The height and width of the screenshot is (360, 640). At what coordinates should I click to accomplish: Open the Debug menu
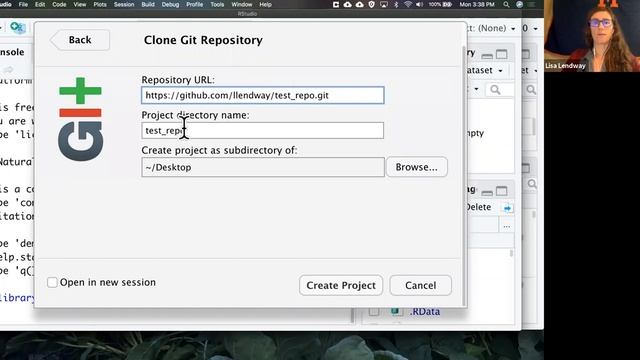coord(170,4)
